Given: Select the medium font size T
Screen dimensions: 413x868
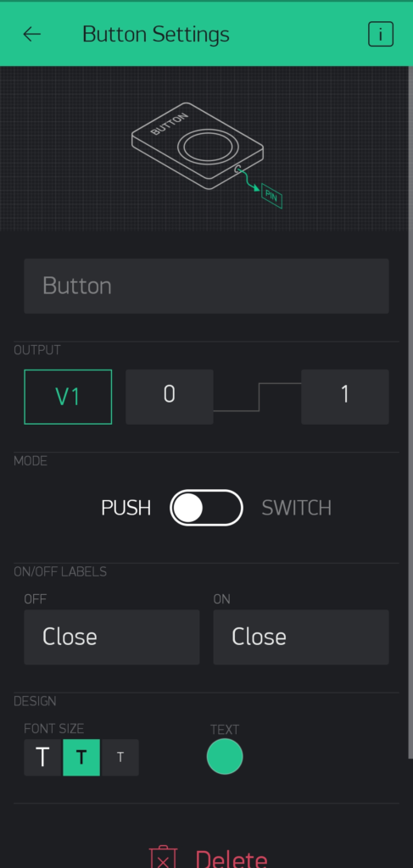Looking at the screenshot, I should click(x=81, y=757).
